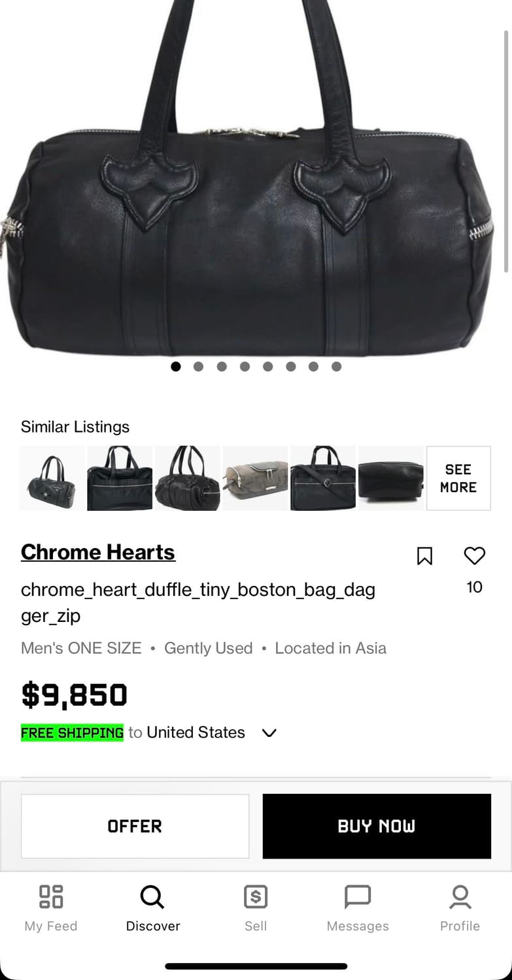Tap the heart icon to like listing
The width and height of the screenshot is (512, 980).
(474, 556)
